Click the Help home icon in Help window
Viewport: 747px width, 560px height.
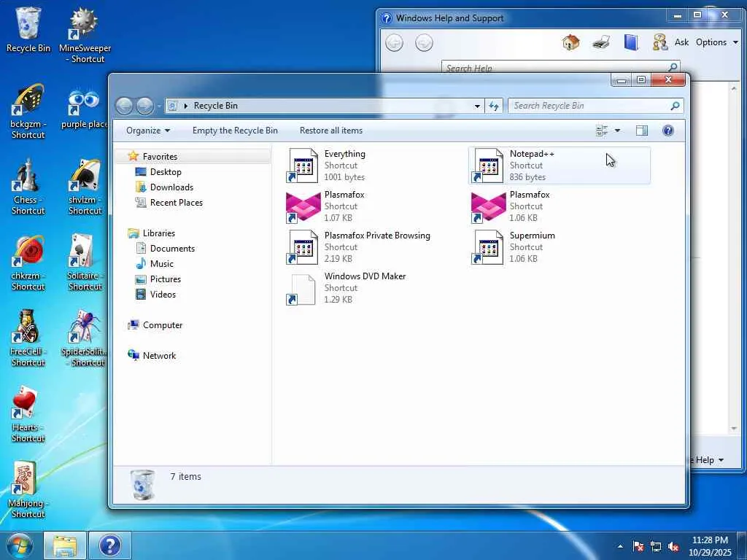(570, 42)
